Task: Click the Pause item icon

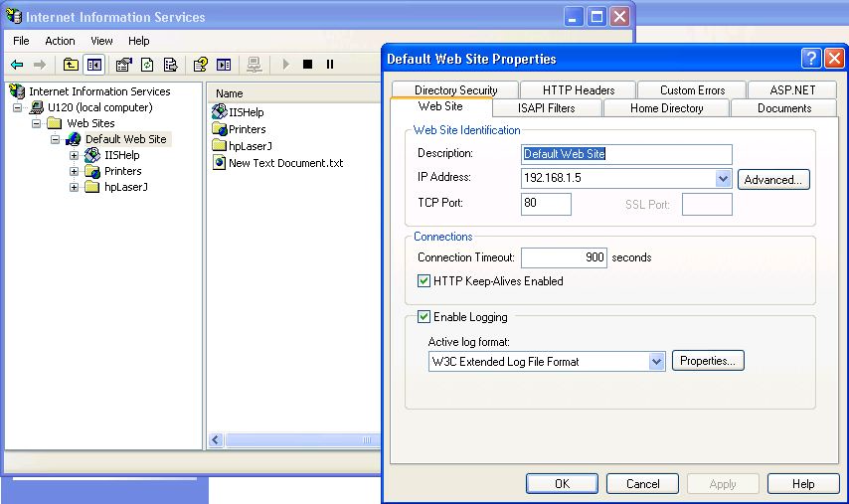Action: tap(330, 65)
